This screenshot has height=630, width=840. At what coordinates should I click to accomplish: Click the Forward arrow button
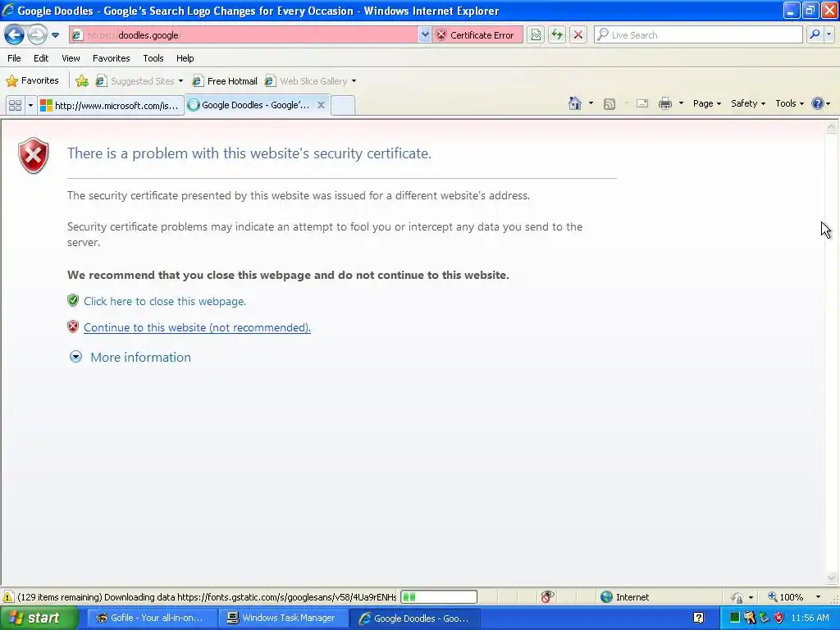37,34
